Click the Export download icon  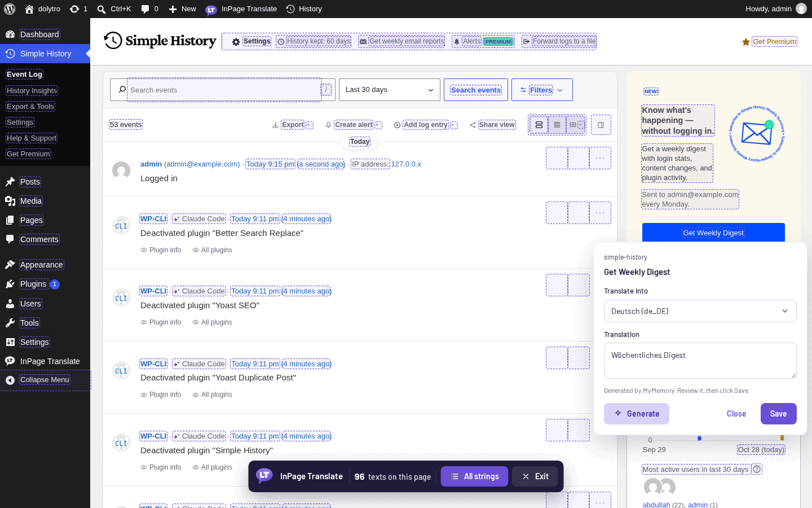click(275, 125)
